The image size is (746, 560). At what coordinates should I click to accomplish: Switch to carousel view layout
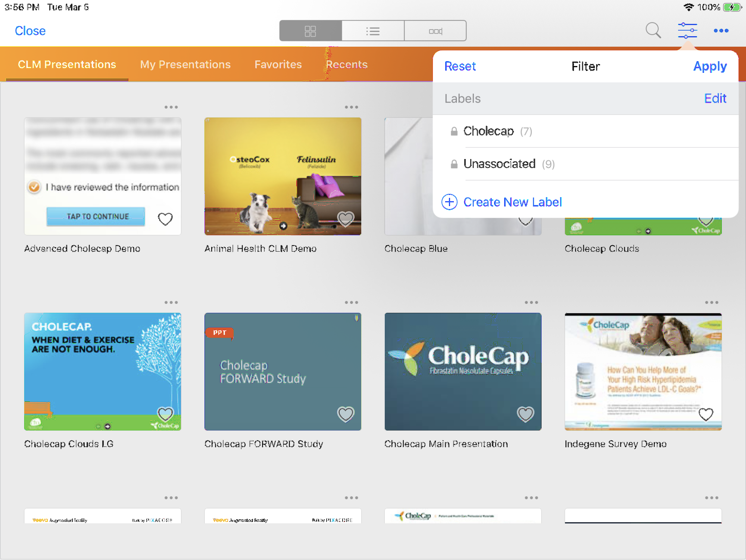(x=435, y=31)
